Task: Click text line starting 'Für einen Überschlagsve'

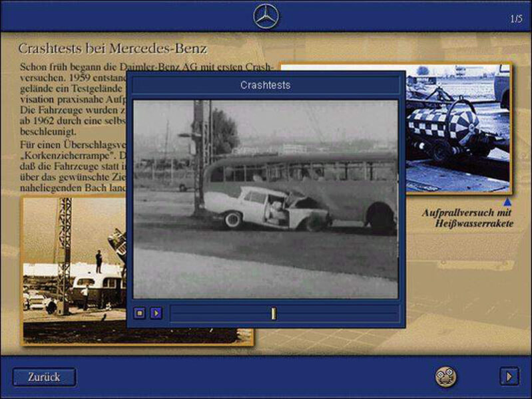Action: point(73,145)
